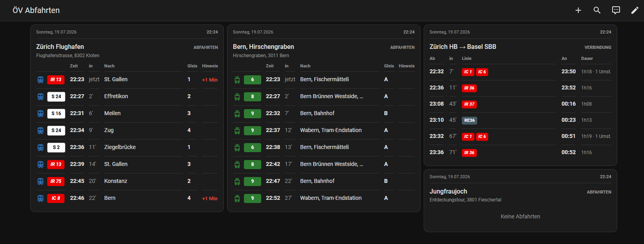Select the Jungfraujoch card title
This screenshot has height=244, width=644.
[448, 191]
